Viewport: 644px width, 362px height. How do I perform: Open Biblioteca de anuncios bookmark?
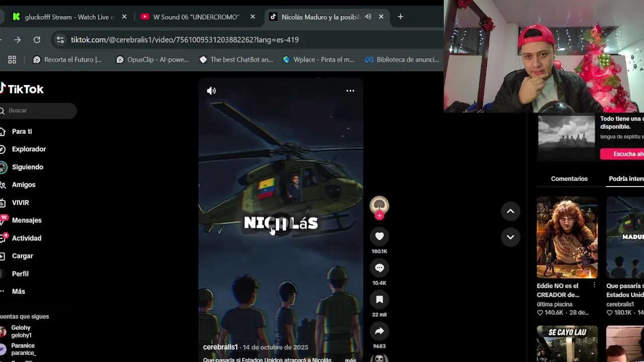(402, 59)
